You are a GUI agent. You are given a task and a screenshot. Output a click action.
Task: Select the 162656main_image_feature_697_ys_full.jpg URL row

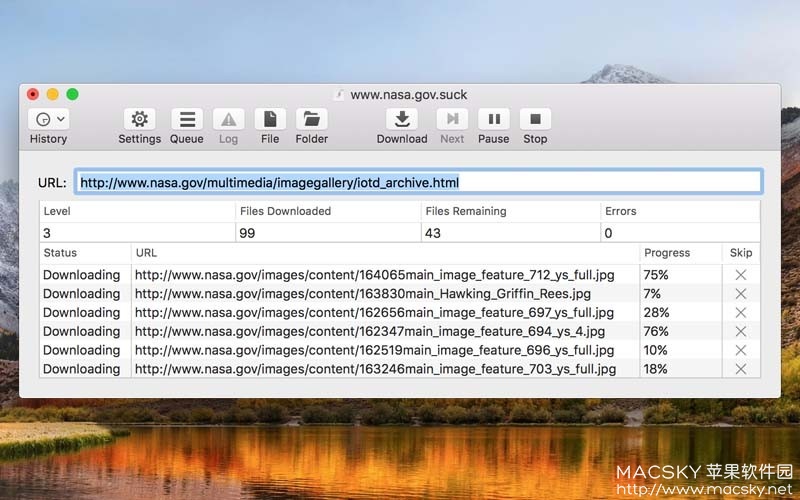374,313
